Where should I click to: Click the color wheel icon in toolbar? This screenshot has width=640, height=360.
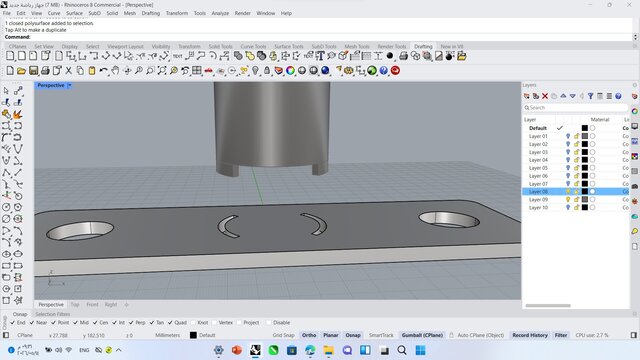tap(290, 71)
